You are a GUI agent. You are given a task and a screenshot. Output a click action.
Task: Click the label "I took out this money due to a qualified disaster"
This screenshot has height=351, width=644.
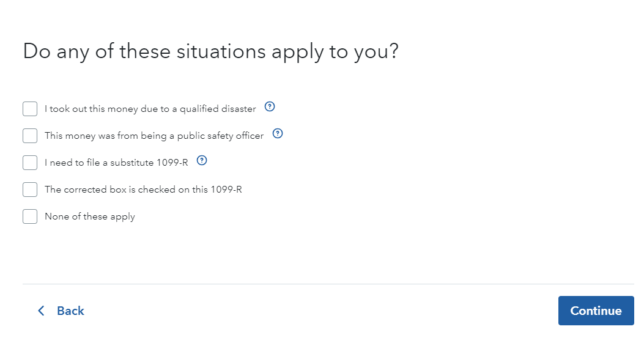tap(150, 109)
